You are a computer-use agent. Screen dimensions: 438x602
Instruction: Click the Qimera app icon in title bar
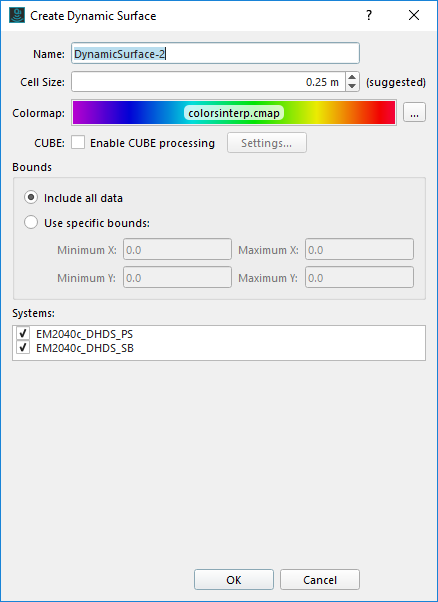(17, 16)
